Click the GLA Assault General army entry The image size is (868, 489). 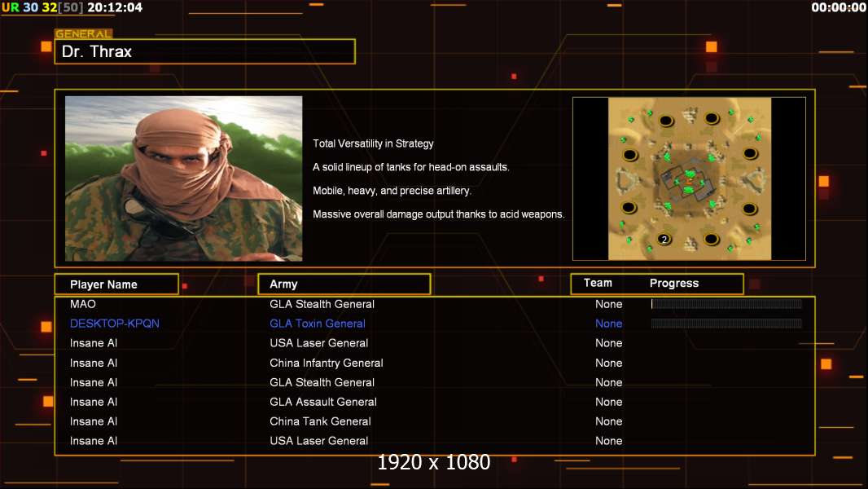[x=322, y=402]
